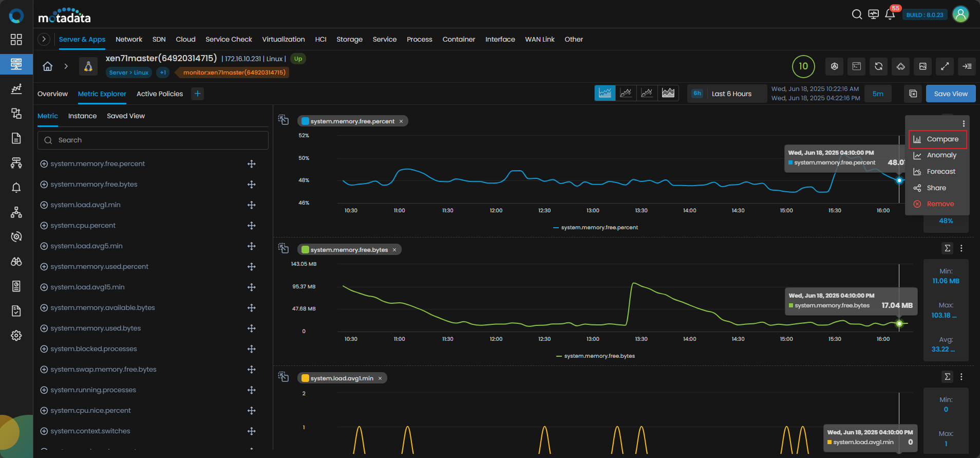The width and height of the screenshot is (980, 458).
Task: Open settings gear in left sidebar
Action: point(16,336)
